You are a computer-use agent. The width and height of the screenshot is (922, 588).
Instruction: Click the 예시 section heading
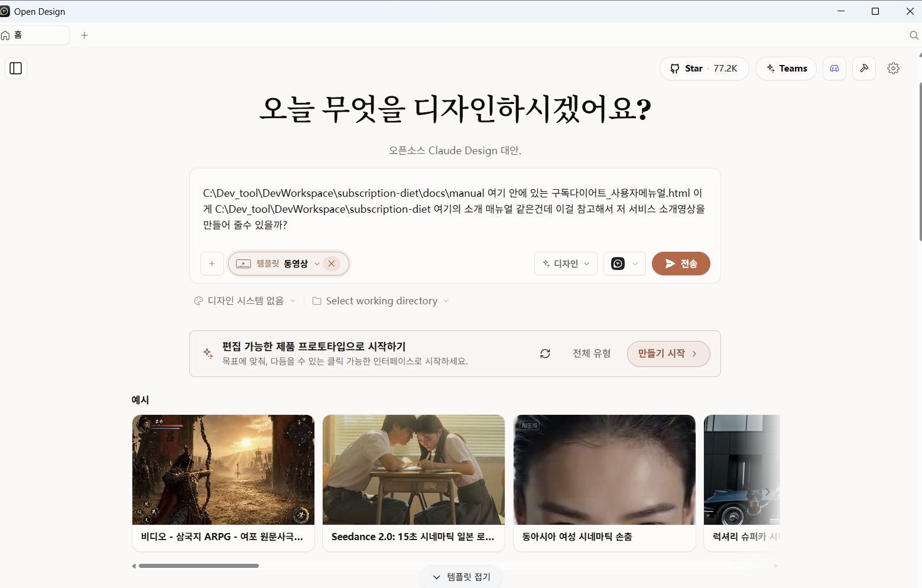point(140,400)
